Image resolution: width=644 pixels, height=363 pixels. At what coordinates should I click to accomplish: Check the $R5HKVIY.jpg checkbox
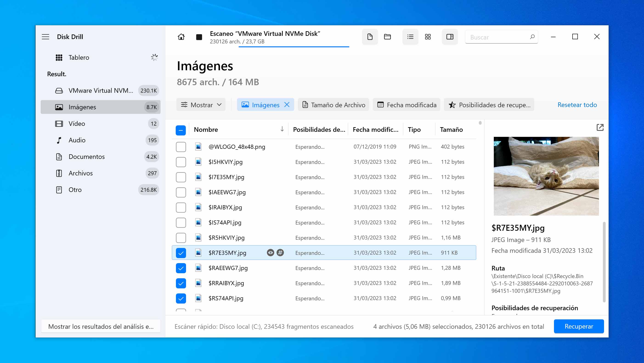coord(181,238)
